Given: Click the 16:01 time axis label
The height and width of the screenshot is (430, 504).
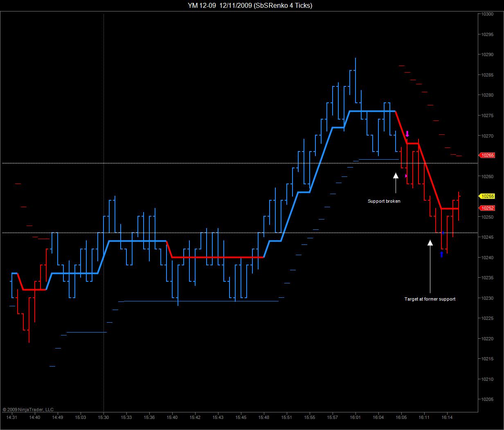Looking at the screenshot, I should pyautogui.click(x=355, y=417).
